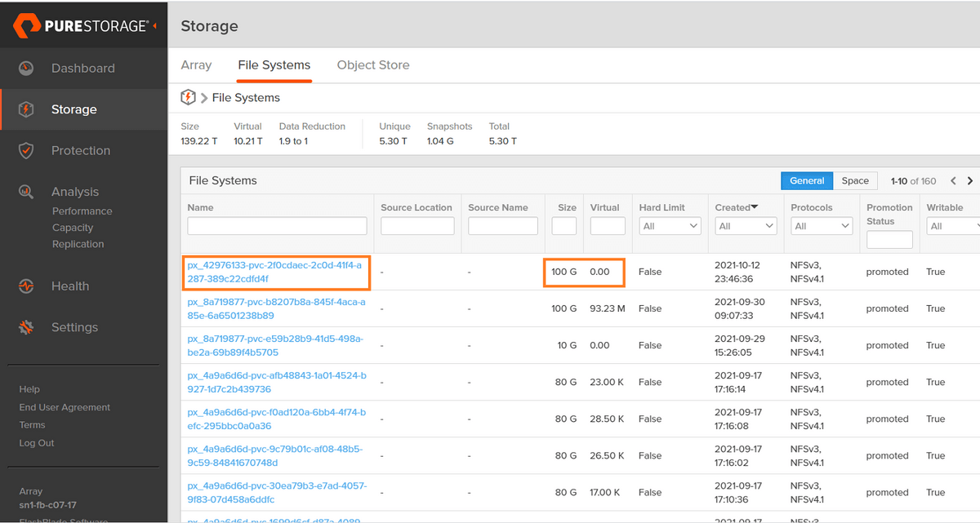
Task: Open Health via its heartbeat icon
Action: coord(26,286)
